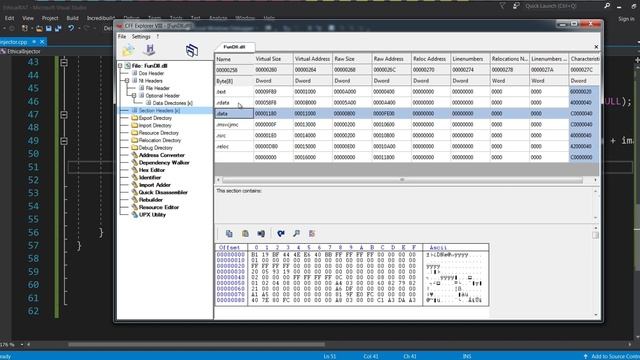
Task: Close the FunDll.dll tab with the X
Action: 596,47
